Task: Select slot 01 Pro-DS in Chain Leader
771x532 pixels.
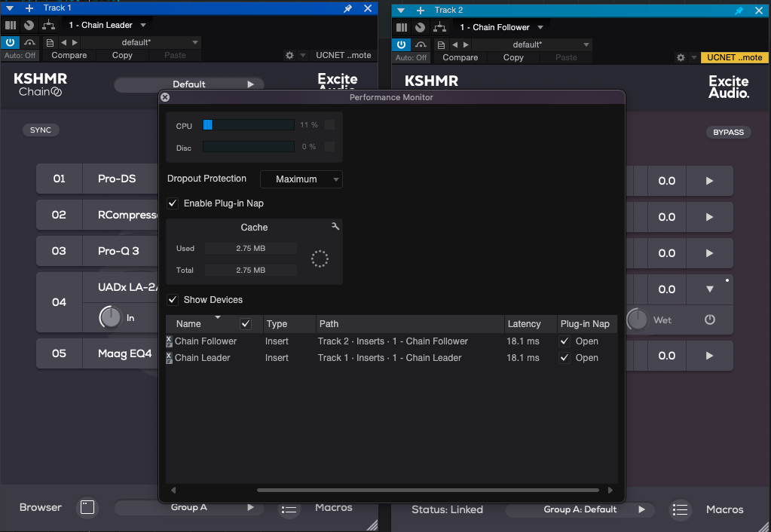Action: coord(97,179)
